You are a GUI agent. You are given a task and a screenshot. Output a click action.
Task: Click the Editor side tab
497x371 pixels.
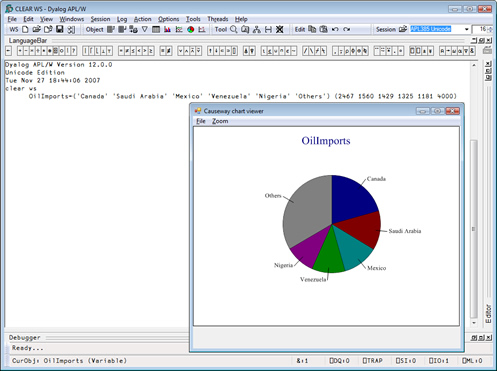[488, 313]
